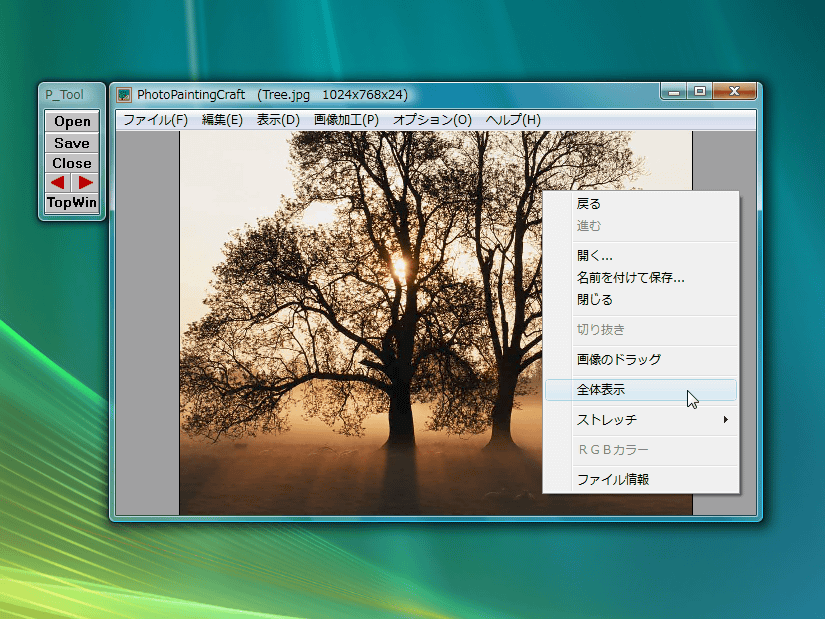Choose 戻る in the context menu
The image size is (825, 619).
589,204
